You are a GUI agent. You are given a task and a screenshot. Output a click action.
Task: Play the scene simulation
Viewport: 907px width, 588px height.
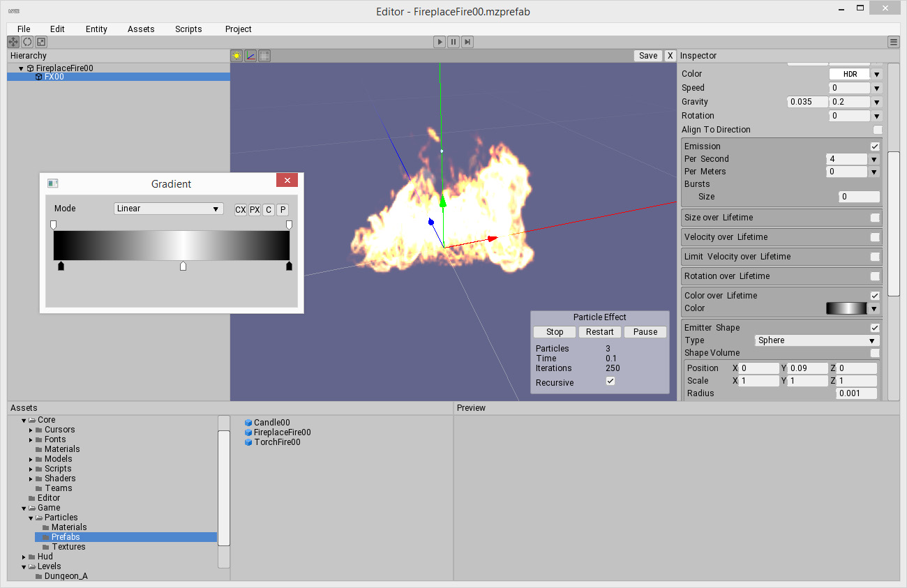(440, 42)
